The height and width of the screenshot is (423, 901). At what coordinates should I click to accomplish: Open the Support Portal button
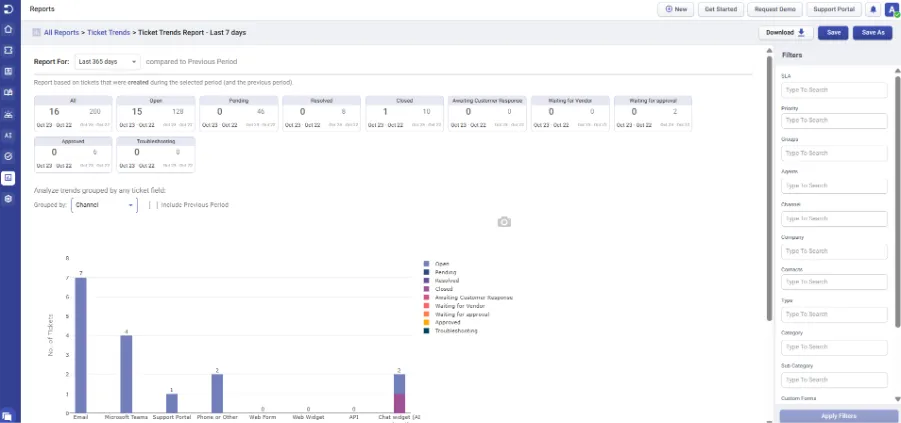coord(834,9)
